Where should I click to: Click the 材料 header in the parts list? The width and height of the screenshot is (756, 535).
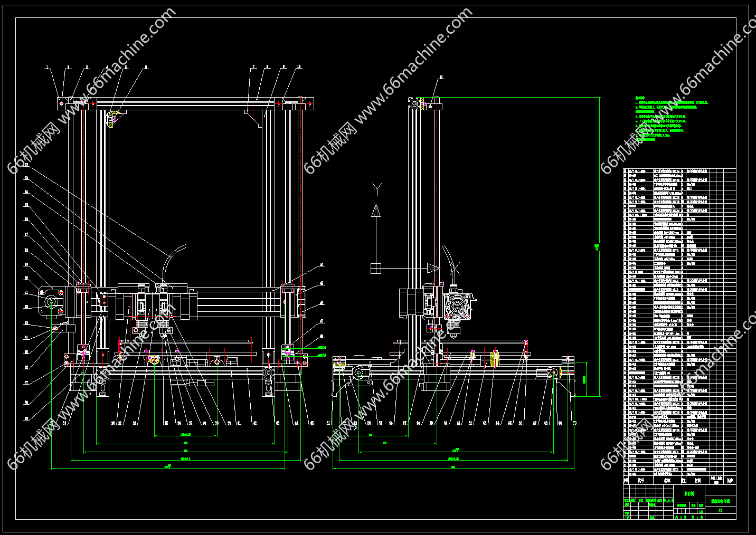[698, 481]
